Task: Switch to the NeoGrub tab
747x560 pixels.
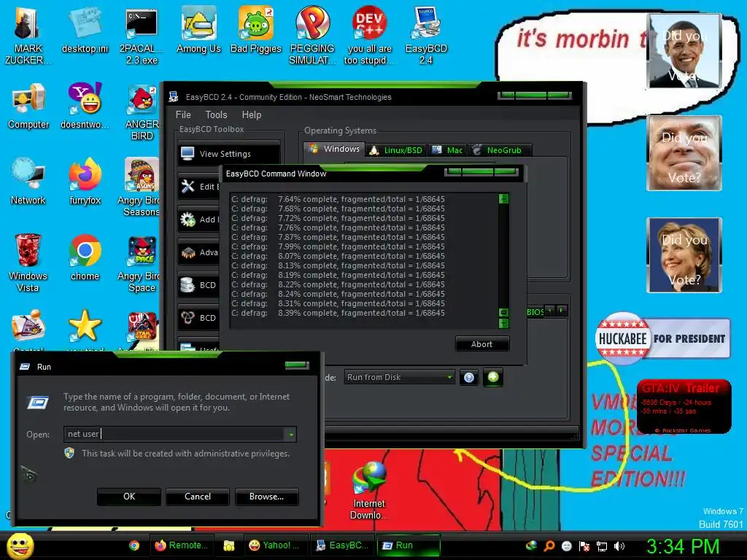Action: (499, 150)
